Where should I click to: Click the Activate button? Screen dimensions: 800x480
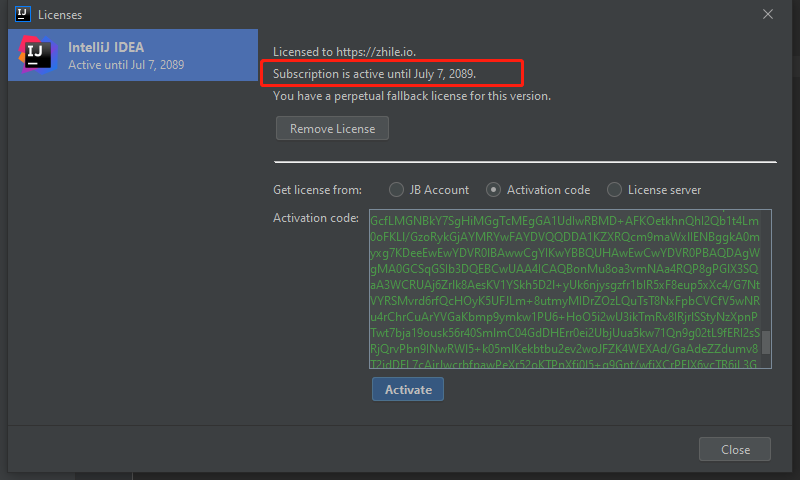[407, 389]
